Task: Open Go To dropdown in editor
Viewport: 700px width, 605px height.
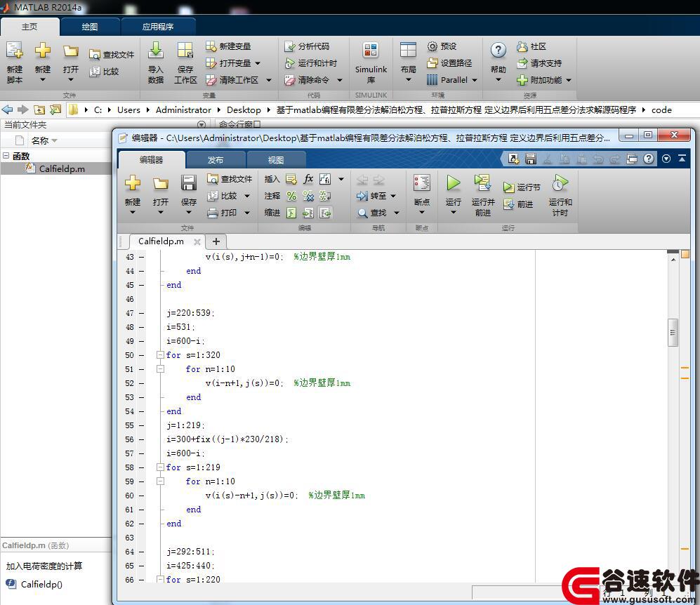Action: coord(393,196)
